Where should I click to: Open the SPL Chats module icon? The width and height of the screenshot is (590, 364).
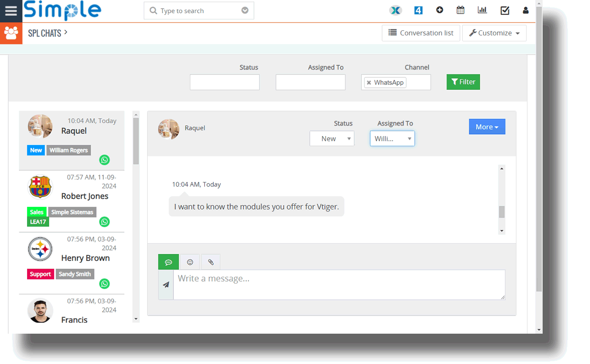coord(11,33)
